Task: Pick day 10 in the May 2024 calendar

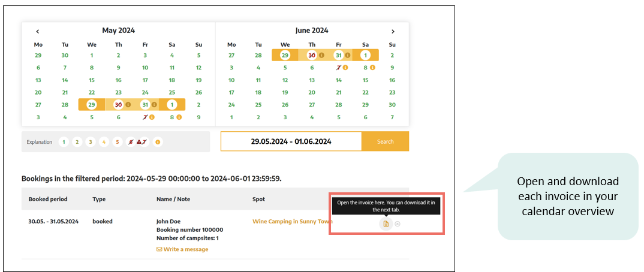Action: [145, 68]
